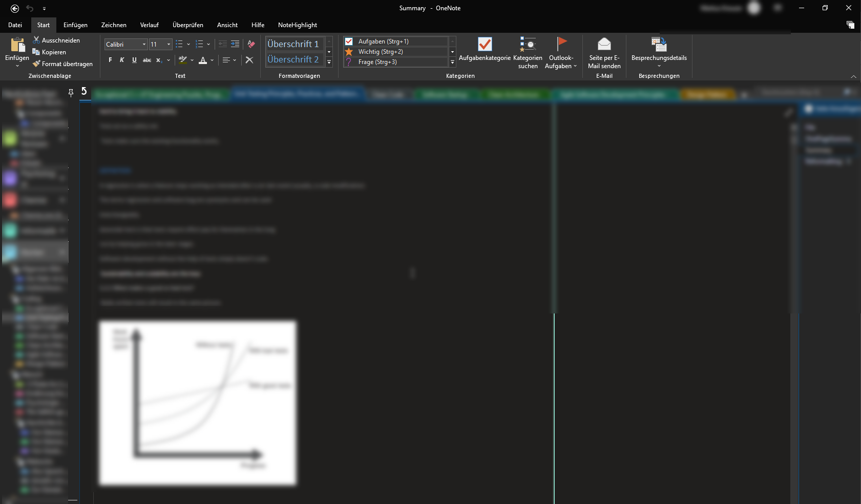Open Aufgabenkategorie checkmark button
861x504 pixels.
click(x=485, y=50)
